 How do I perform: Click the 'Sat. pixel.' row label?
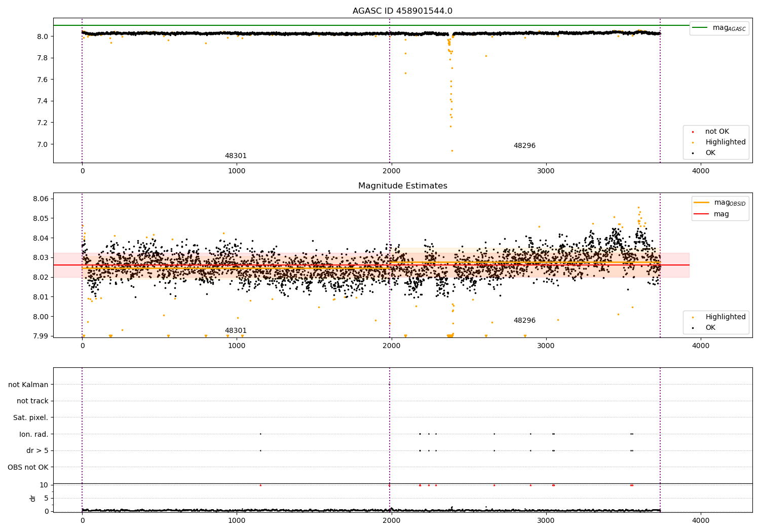coord(31,417)
